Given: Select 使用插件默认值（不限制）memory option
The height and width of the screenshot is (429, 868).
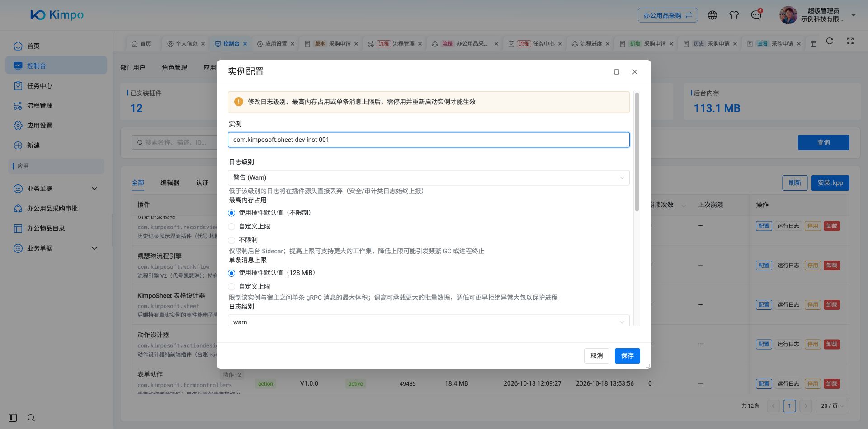Looking at the screenshot, I should [x=231, y=213].
